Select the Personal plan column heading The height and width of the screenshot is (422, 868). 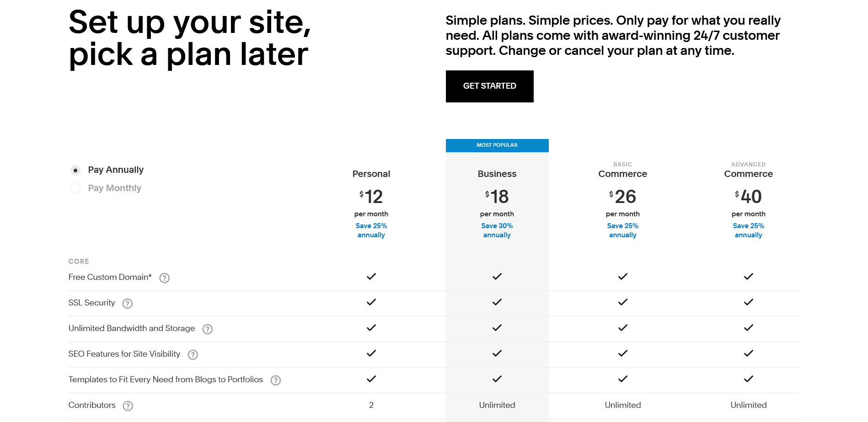tap(371, 174)
